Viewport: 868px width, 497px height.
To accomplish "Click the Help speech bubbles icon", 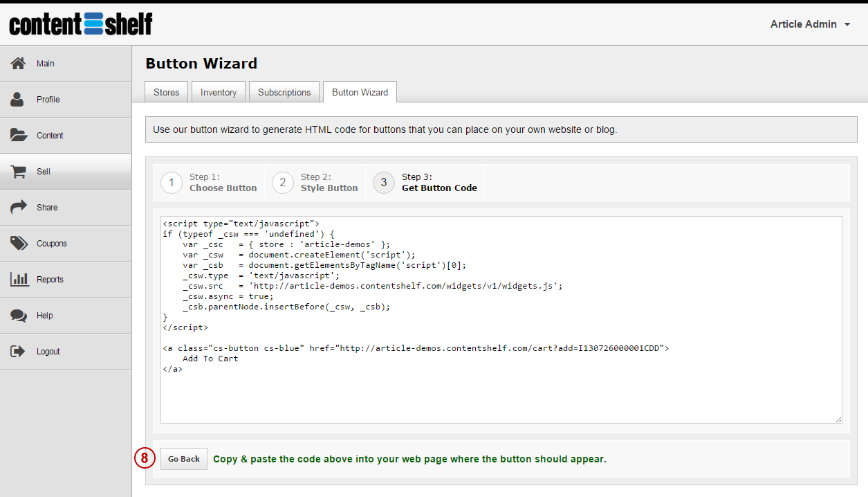I will (x=19, y=316).
